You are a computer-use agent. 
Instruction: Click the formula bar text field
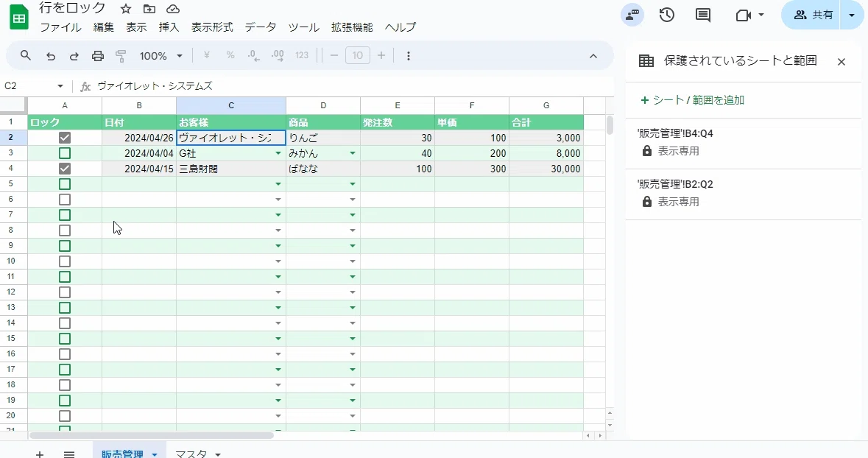coord(354,86)
